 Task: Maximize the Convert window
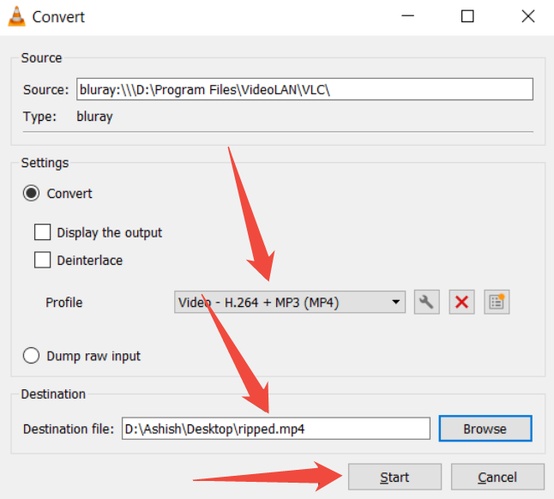pos(467,16)
